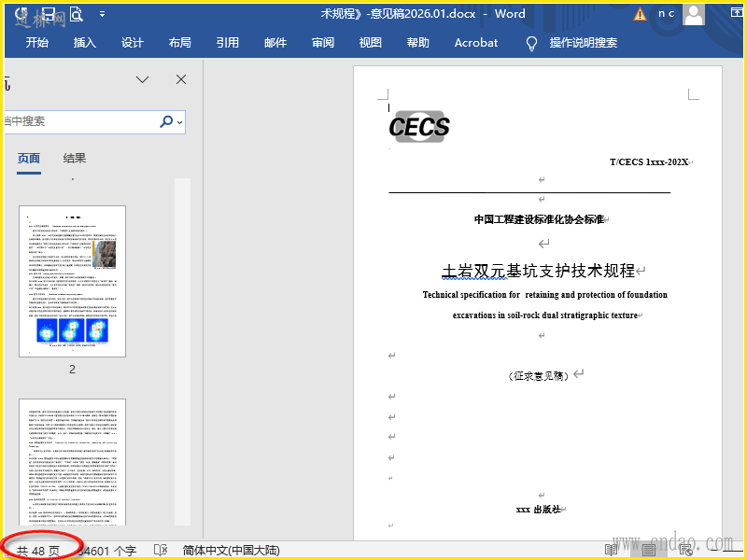Close the navigation pane
Screen dimensions: 747x560
(181, 79)
